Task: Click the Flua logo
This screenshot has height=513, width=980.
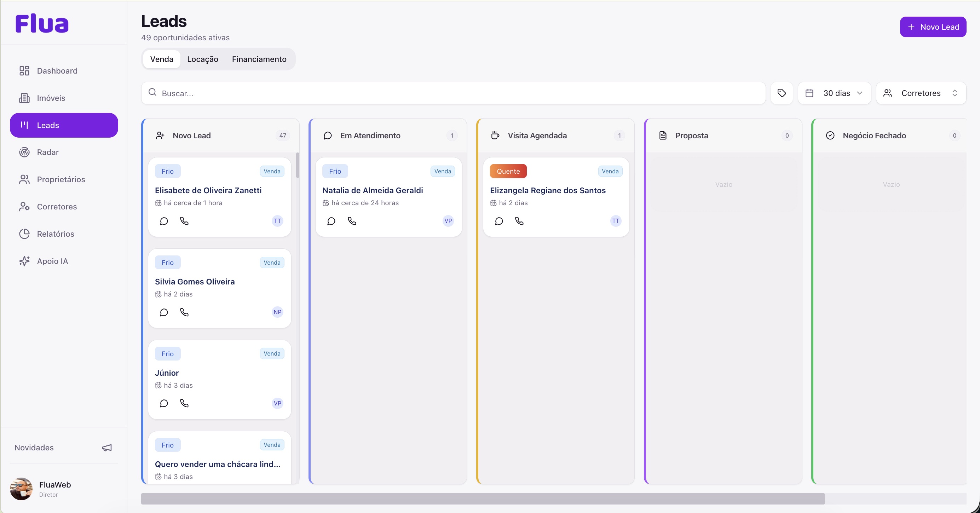Action: tap(42, 23)
